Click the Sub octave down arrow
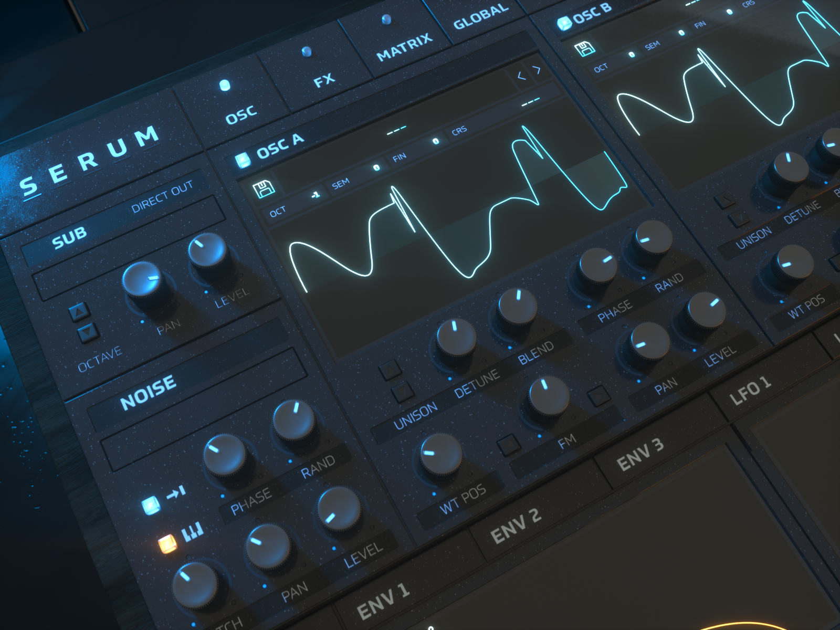 88,332
